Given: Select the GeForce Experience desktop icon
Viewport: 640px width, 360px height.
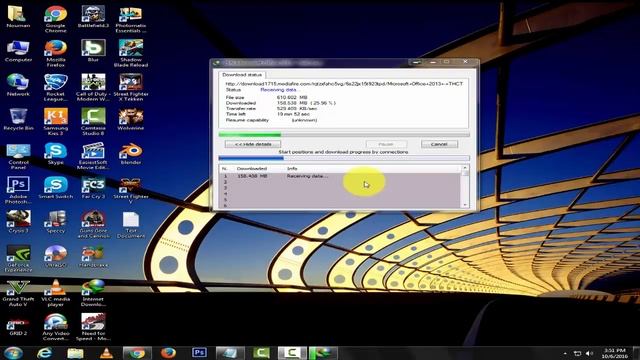Looking at the screenshot, I should 18,258.
